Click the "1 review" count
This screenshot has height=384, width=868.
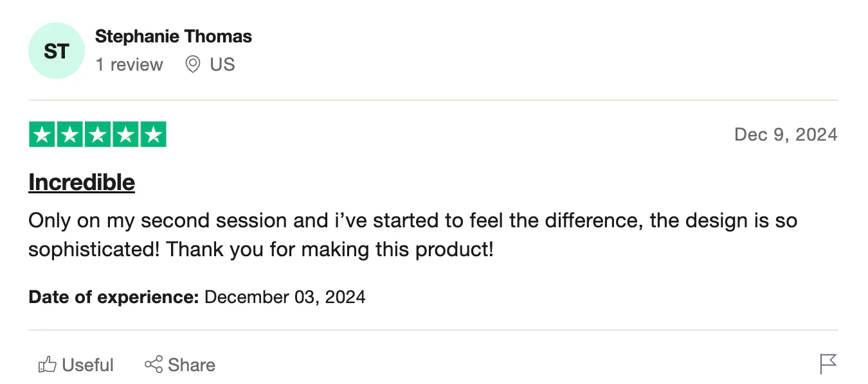pos(129,64)
